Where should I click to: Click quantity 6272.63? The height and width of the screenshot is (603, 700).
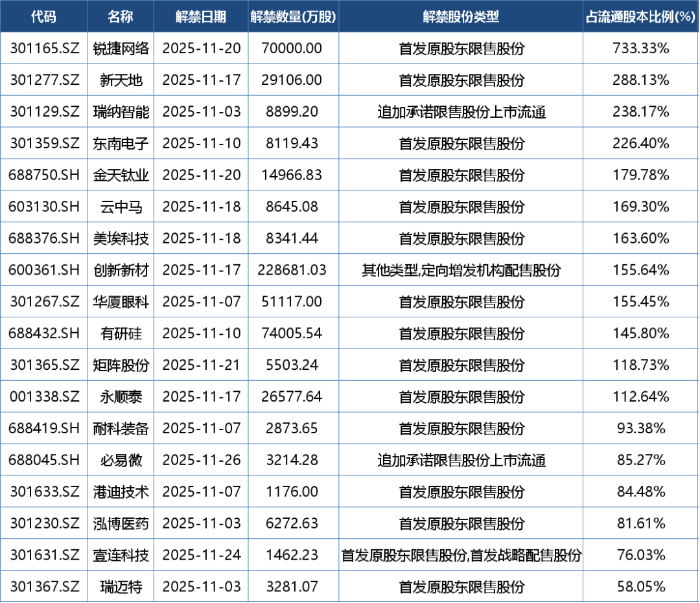[292, 523]
